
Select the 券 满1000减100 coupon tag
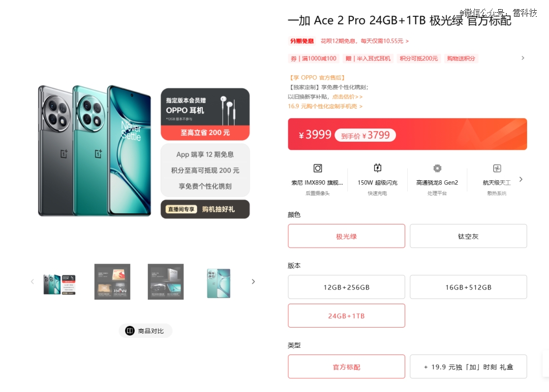click(x=313, y=58)
